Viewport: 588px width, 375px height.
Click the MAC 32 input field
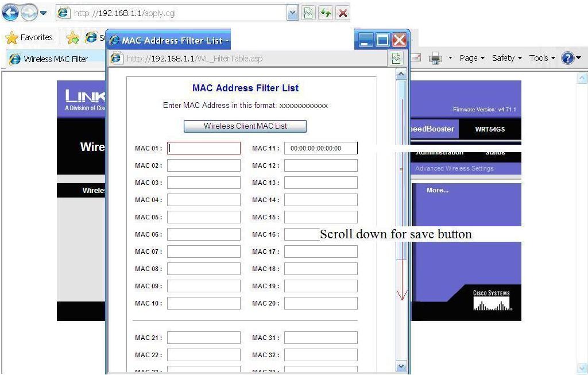[321, 355]
